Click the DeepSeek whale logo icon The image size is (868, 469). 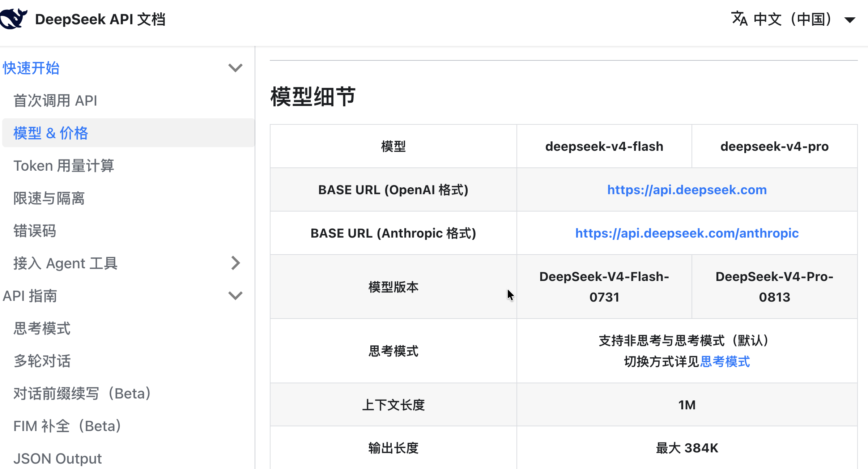(13, 19)
